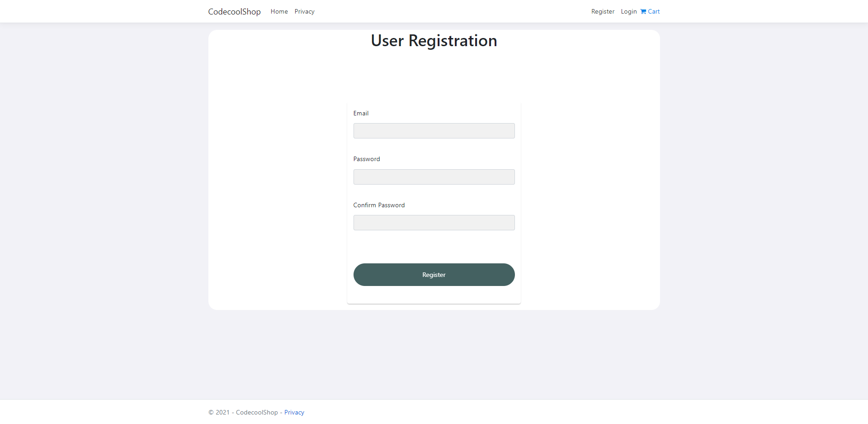Click Register next to the Login link
Viewport: 868px width, 424px height.
[603, 11]
